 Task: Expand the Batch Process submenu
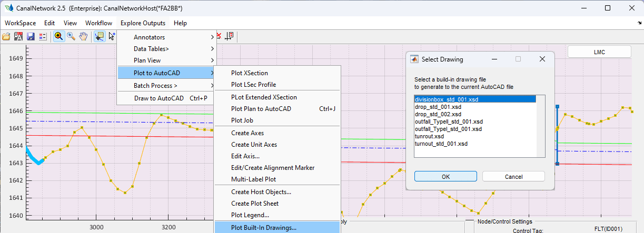point(166,85)
